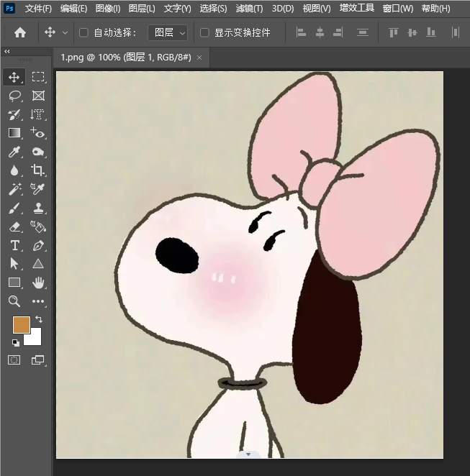The image size is (470, 476).
Task: Select the Horizontal Type tool
Action: [14, 245]
